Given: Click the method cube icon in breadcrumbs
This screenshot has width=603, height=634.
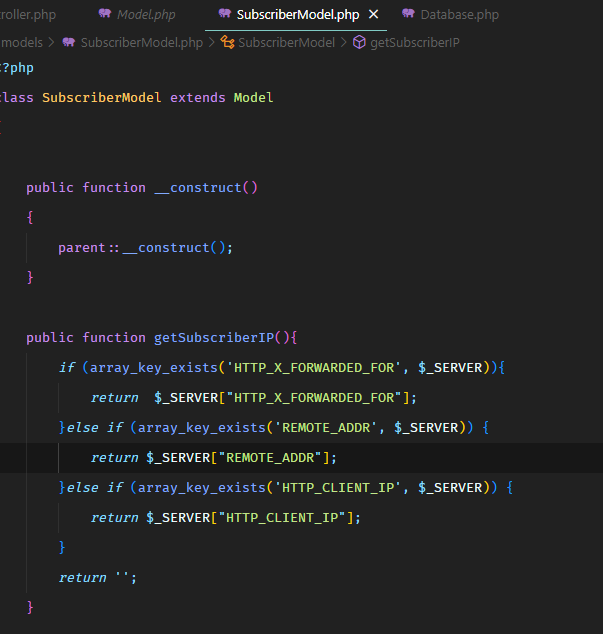Looking at the screenshot, I should [x=359, y=43].
